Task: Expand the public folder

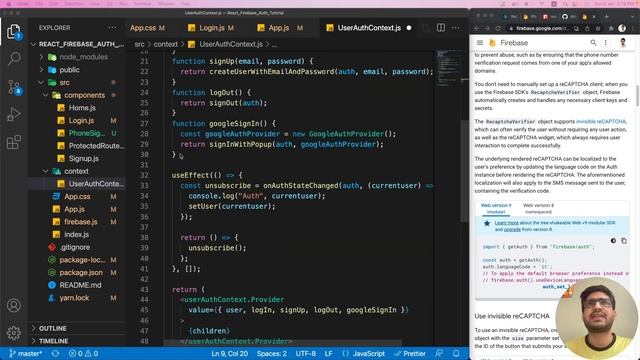Action: [x=77, y=70]
